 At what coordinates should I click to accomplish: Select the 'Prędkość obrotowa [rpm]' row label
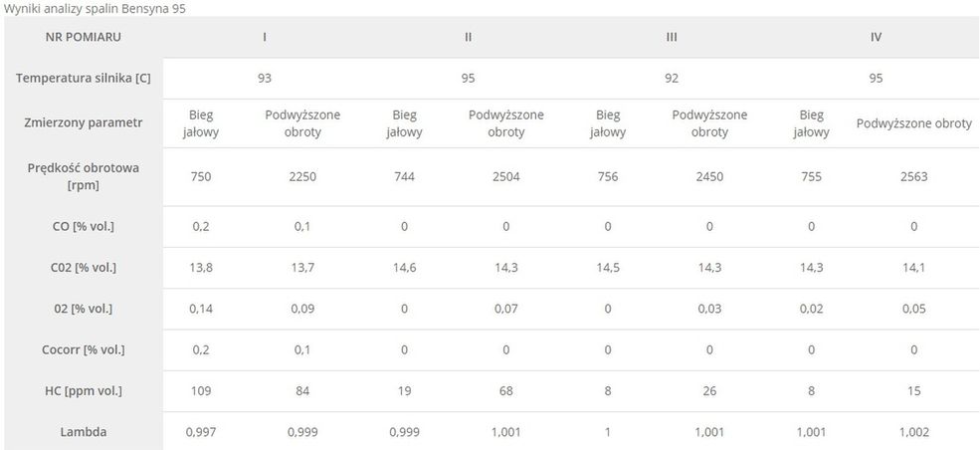click(x=84, y=177)
